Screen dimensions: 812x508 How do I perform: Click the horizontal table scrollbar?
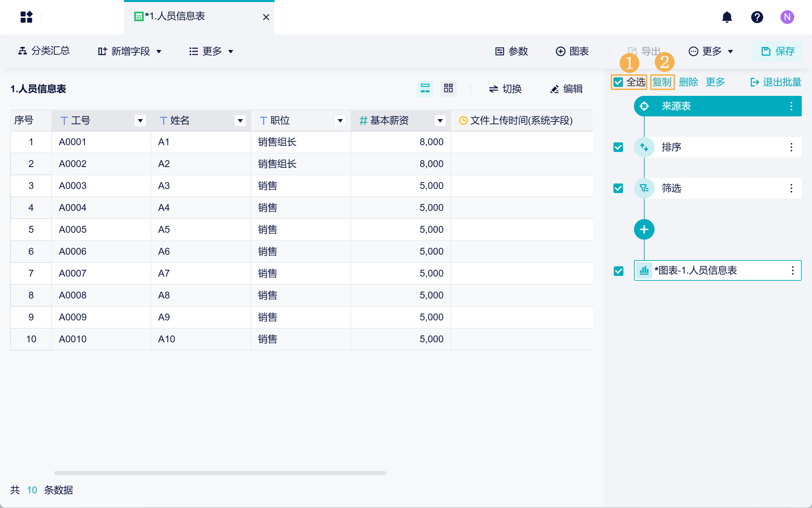[220, 473]
